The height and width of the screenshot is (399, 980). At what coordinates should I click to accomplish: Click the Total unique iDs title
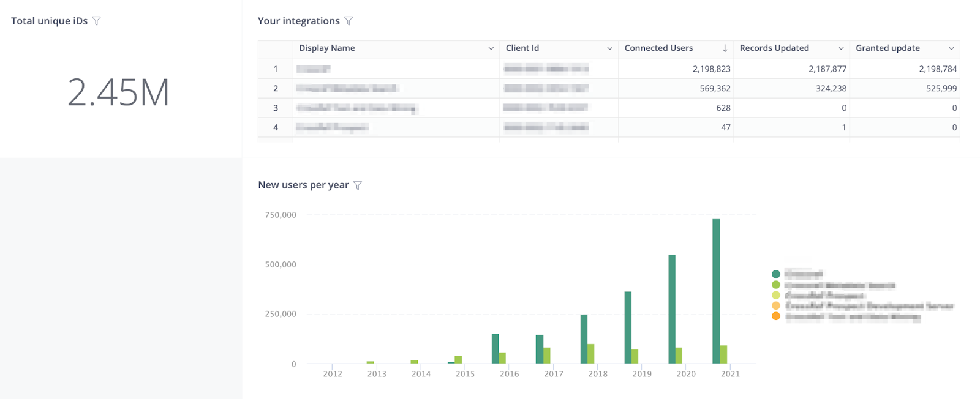coord(49,21)
